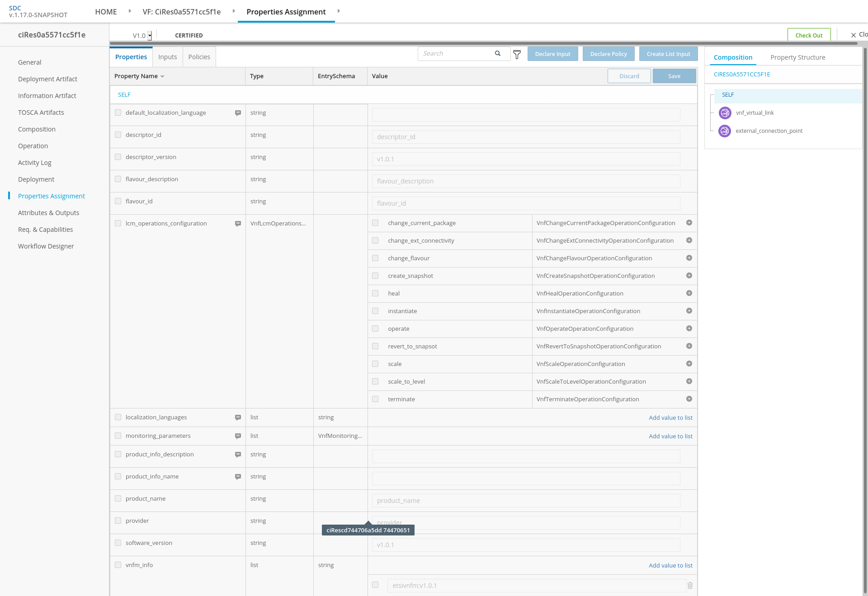Image resolution: width=868 pixels, height=596 pixels.
Task: Click the Declare Policy button
Action: tap(609, 54)
